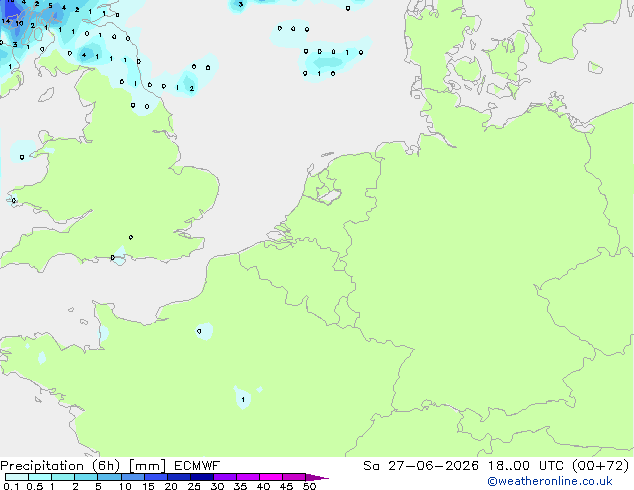Pick the 45–50 mm legend color swatch
The width and height of the screenshot is (634, 490).
pyautogui.click(x=294, y=477)
